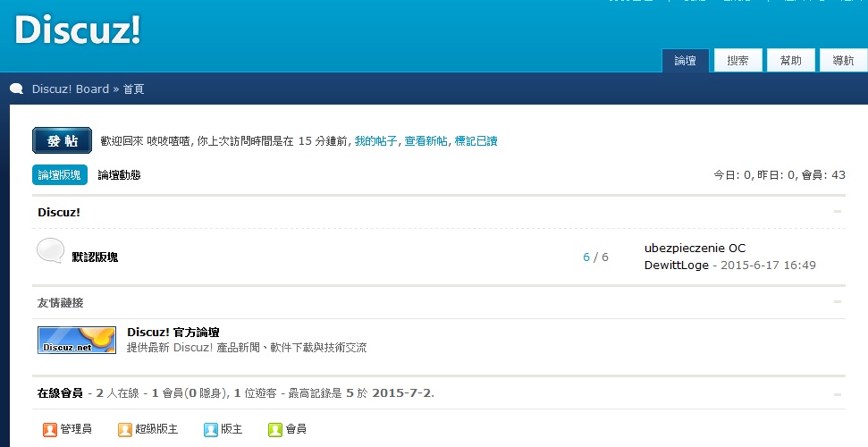Click the 今日: 0, 昨日: 0, 會員: 43 stats
The height and width of the screenshot is (447, 868).
coord(780,175)
